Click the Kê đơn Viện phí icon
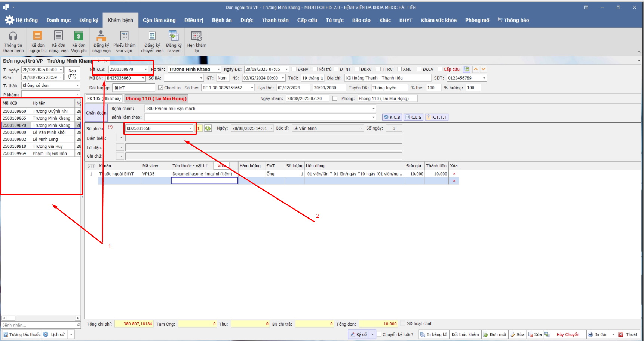The width and height of the screenshot is (644, 341). click(x=79, y=36)
